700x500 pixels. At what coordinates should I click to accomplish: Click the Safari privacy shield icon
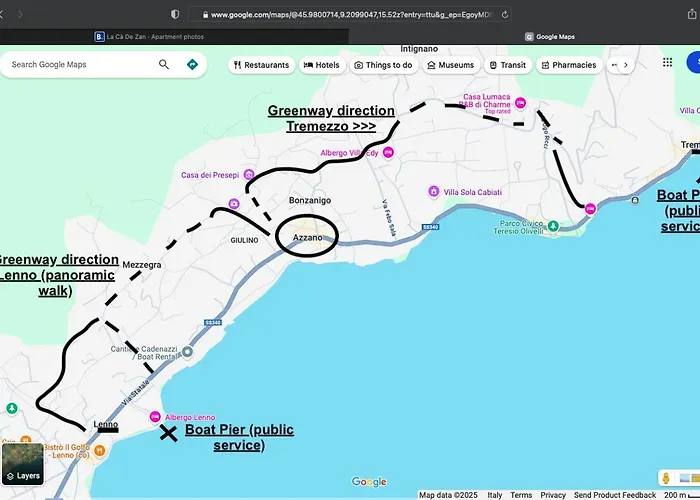point(176,15)
